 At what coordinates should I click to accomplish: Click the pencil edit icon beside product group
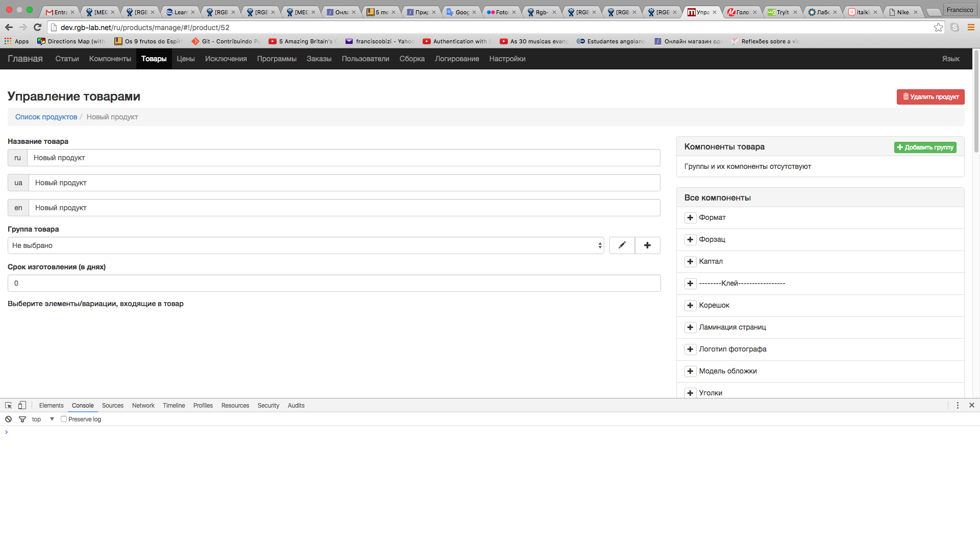pyautogui.click(x=622, y=245)
